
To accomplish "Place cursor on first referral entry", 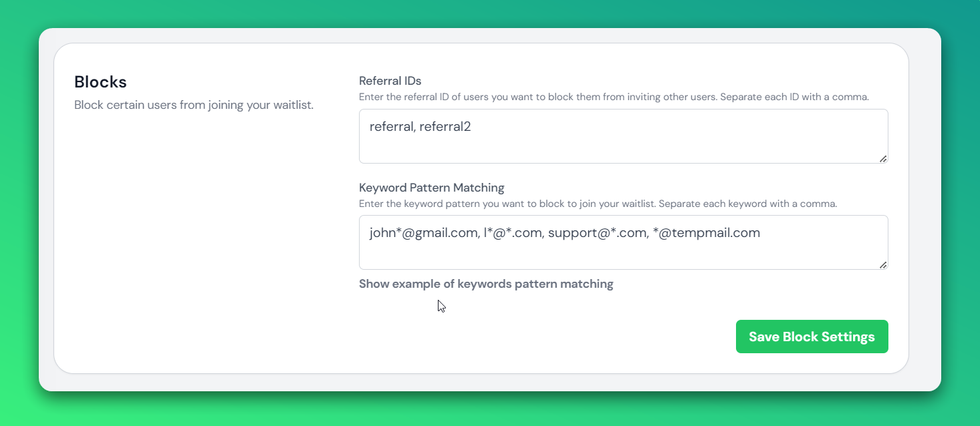I will coord(391,127).
